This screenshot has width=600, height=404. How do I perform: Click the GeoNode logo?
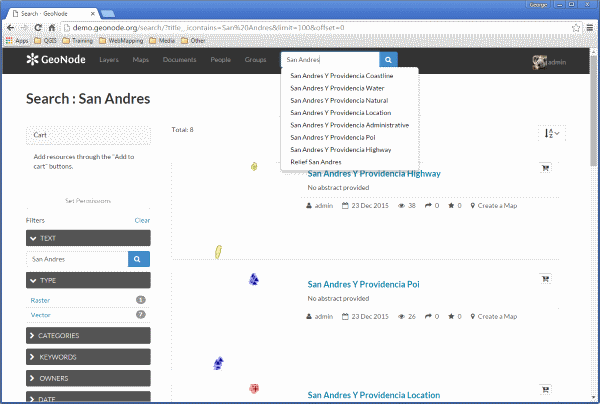pyautogui.click(x=56, y=59)
